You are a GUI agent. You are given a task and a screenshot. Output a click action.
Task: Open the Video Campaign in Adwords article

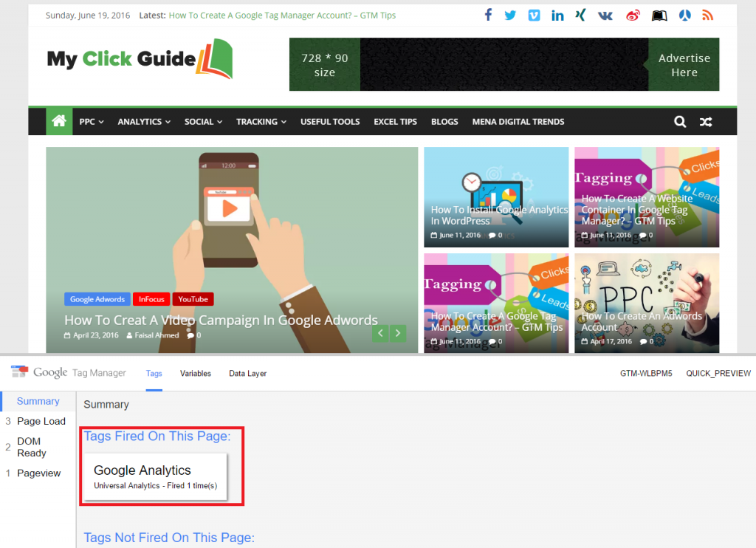pos(221,320)
